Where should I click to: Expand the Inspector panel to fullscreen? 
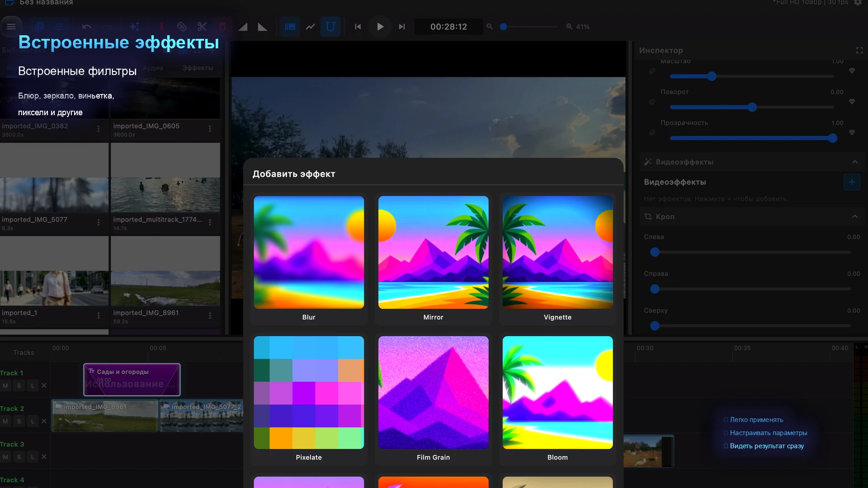click(x=859, y=51)
